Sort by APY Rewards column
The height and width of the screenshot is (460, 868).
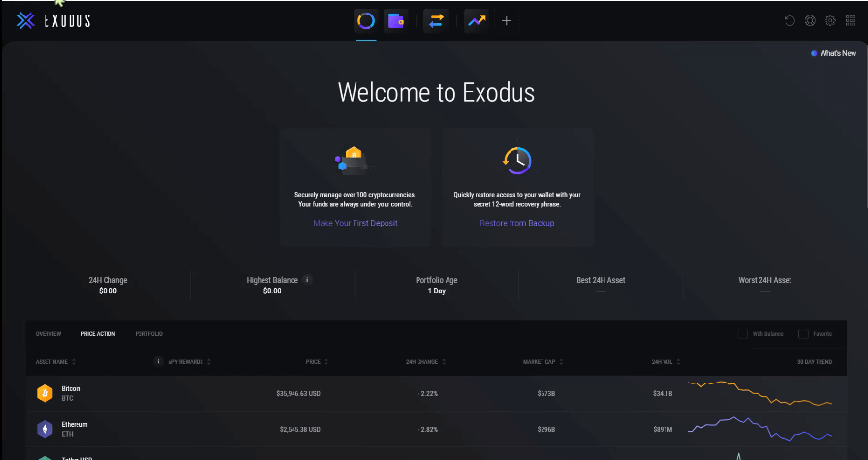coord(189,362)
